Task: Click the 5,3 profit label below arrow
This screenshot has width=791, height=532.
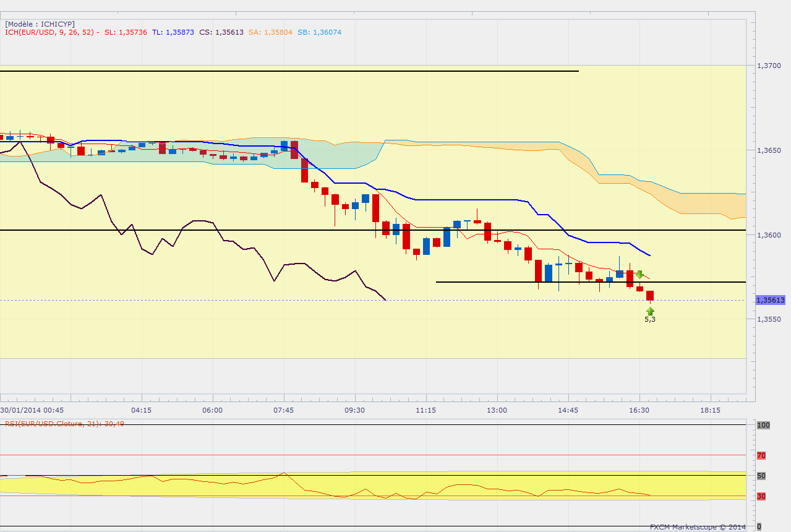Action: [x=650, y=319]
